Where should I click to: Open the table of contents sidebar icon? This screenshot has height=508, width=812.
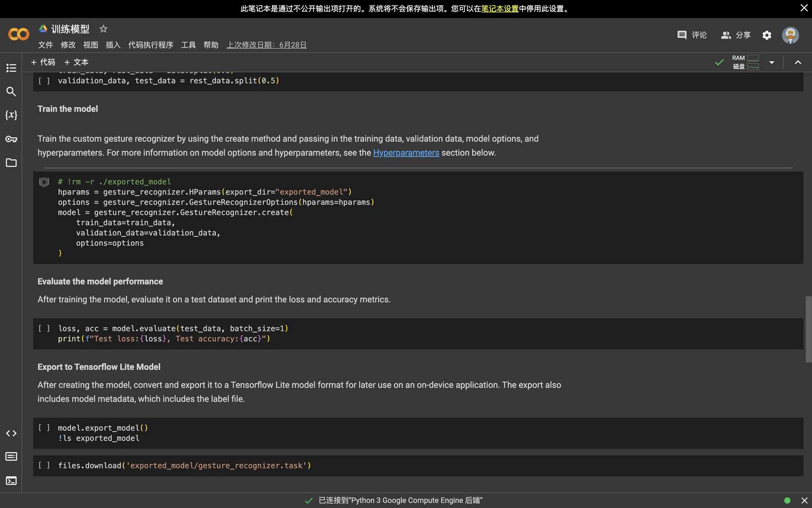(11, 68)
